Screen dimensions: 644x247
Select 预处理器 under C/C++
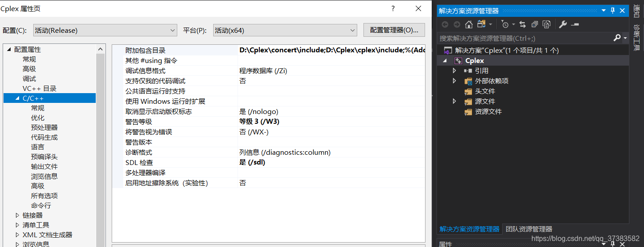(x=44, y=128)
